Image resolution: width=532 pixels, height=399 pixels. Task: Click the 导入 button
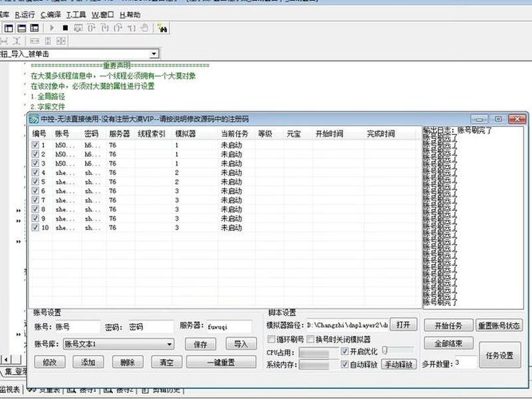click(241, 344)
